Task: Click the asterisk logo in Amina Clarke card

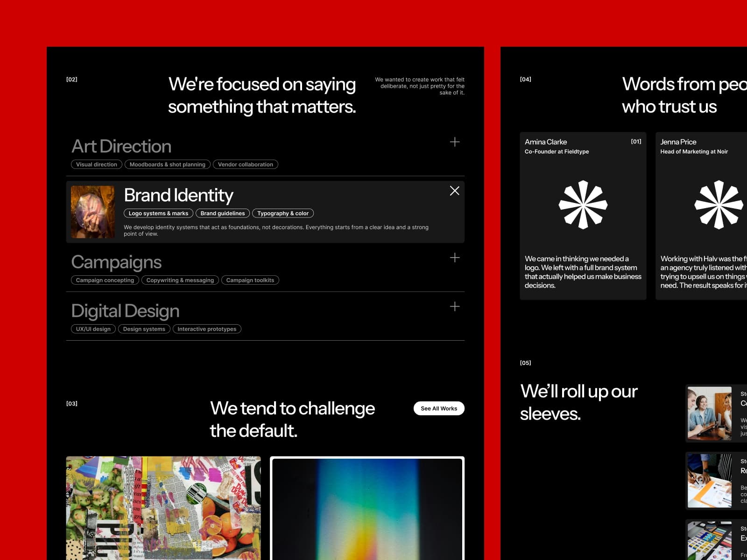Action: click(583, 204)
